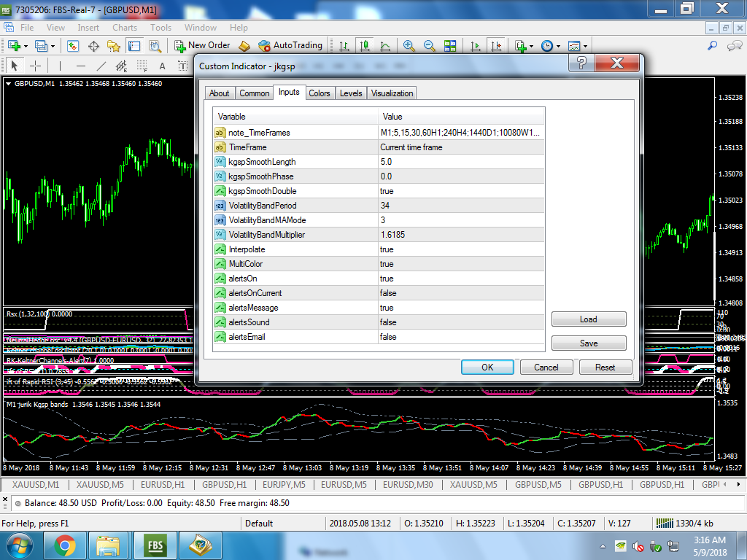This screenshot has width=747, height=560.
Task: Tile chart windows icon
Action: [449, 46]
